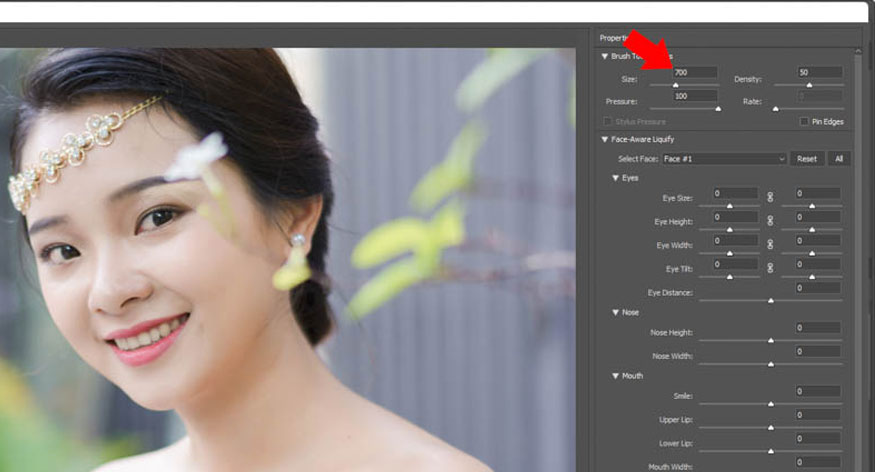The height and width of the screenshot is (472, 875).
Task: Click the Eye Distance slider handle
Action: click(x=771, y=301)
